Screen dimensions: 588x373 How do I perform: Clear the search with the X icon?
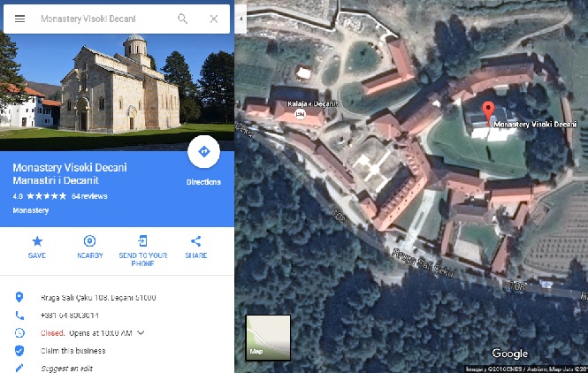[x=214, y=19]
